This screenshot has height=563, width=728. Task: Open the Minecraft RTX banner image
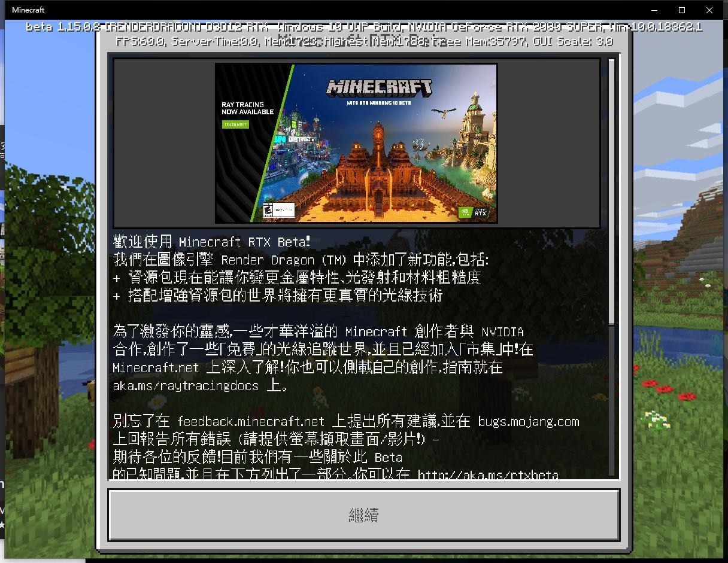coord(356,143)
